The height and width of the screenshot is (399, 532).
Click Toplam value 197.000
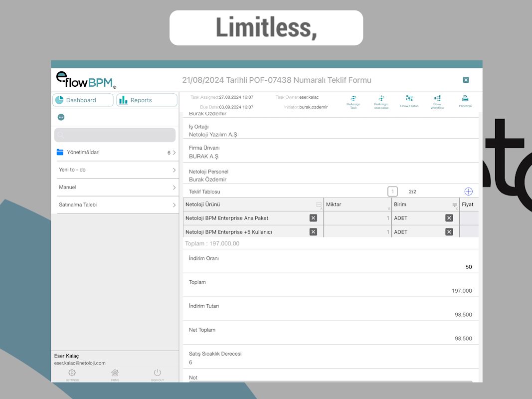[x=462, y=291]
